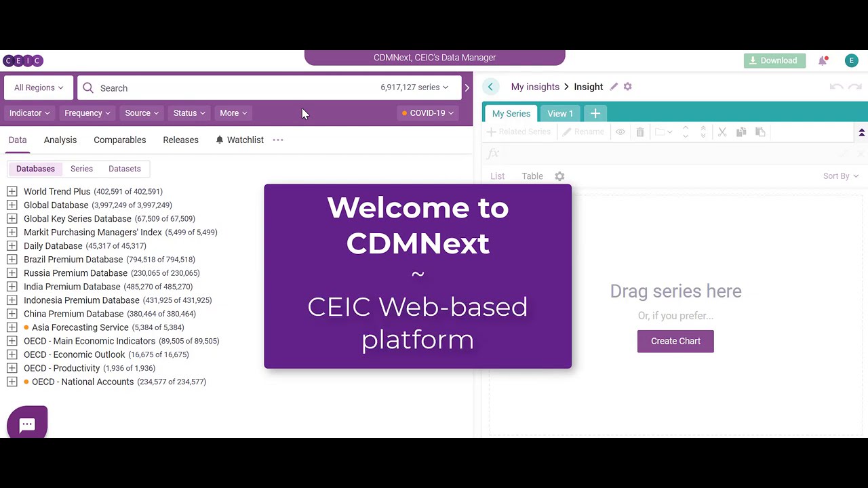The height and width of the screenshot is (488, 868).
Task: Expand Brazil Premium Database
Action: pos(12,260)
